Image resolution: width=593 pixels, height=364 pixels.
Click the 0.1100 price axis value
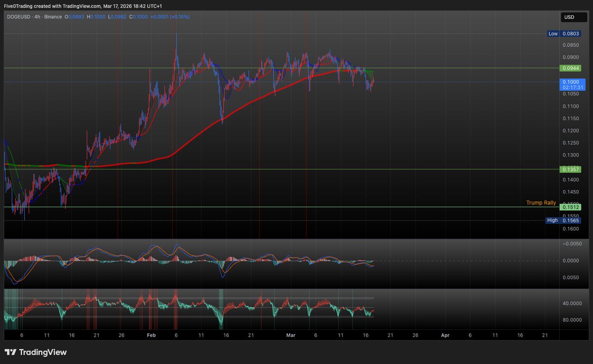pos(571,106)
